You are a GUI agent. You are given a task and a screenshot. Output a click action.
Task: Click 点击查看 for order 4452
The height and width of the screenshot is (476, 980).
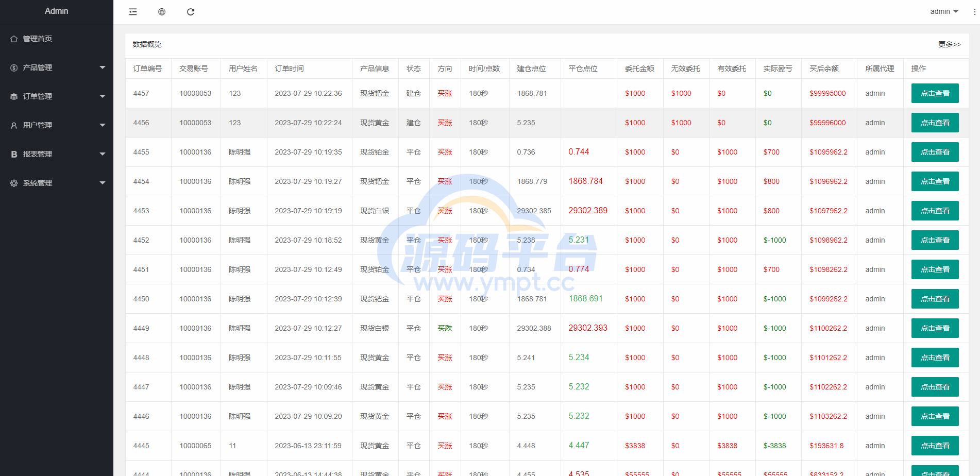coord(935,240)
